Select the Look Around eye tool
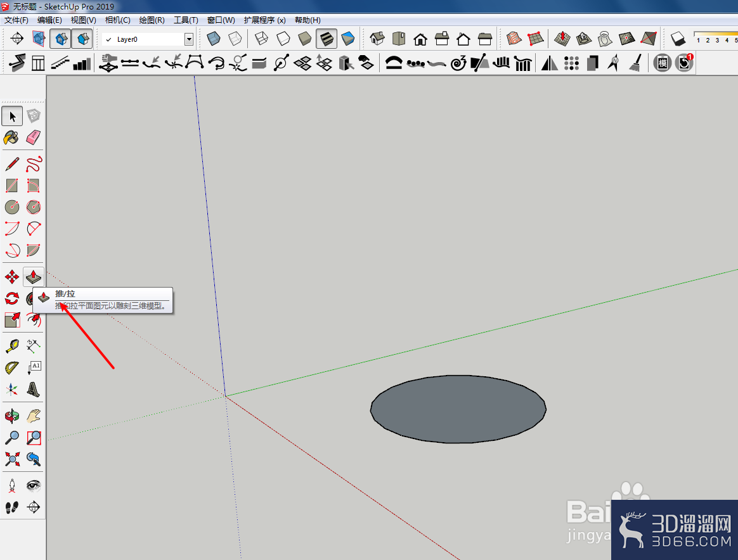The width and height of the screenshot is (738, 560). click(34, 486)
